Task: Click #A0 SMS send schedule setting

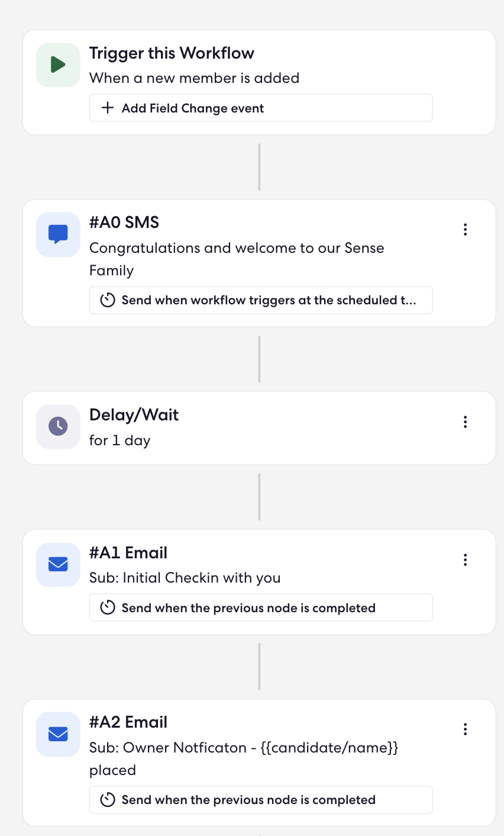Action: [261, 300]
